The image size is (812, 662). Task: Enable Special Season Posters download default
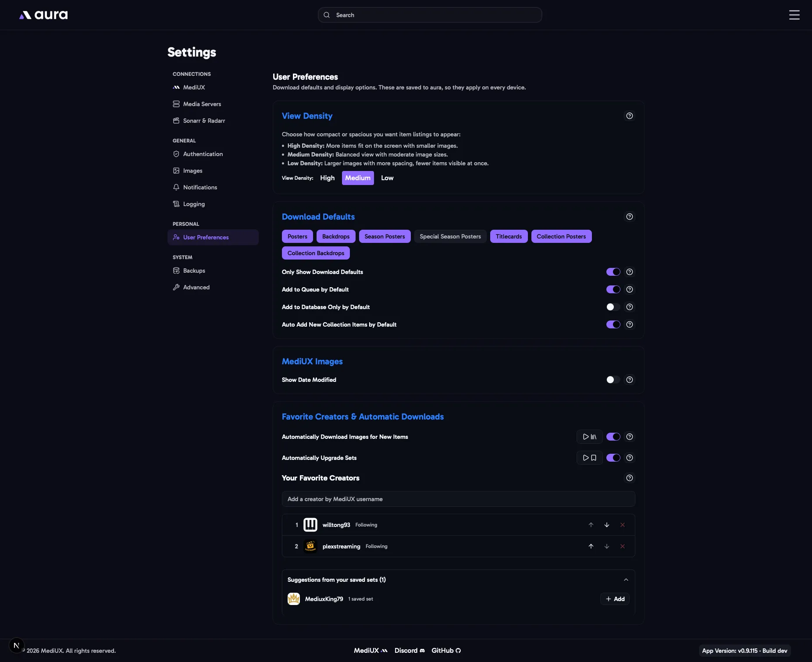point(450,236)
